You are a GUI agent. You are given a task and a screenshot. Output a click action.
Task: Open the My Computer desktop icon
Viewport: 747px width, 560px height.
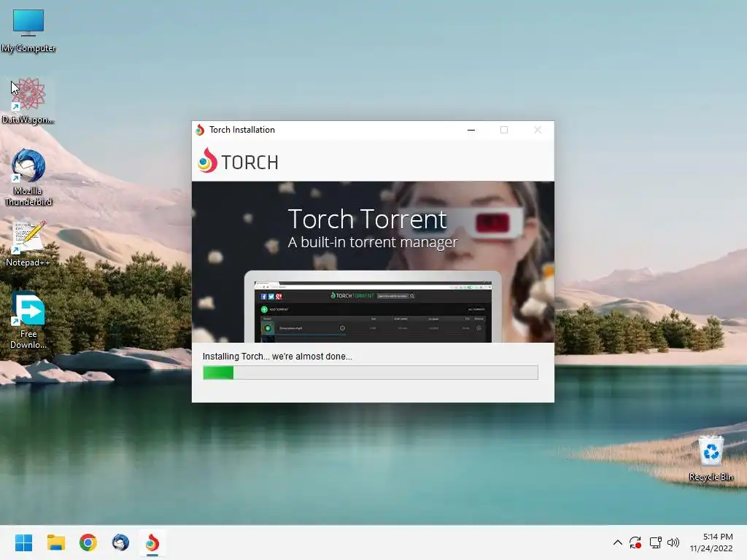coord(28,29)
